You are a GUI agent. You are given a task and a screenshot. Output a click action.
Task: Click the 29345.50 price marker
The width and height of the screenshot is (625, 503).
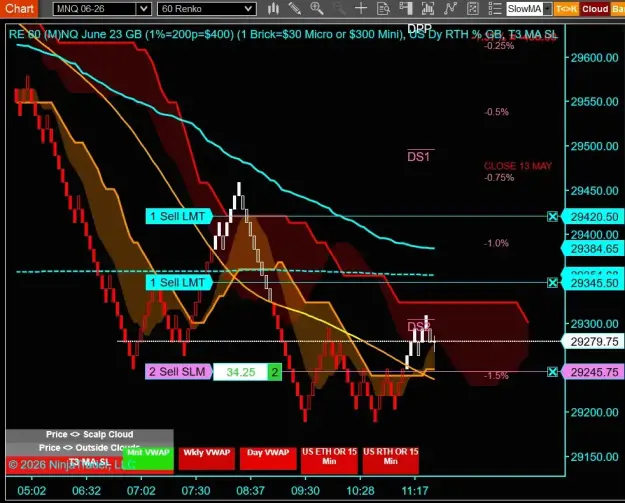pos(593,283)
